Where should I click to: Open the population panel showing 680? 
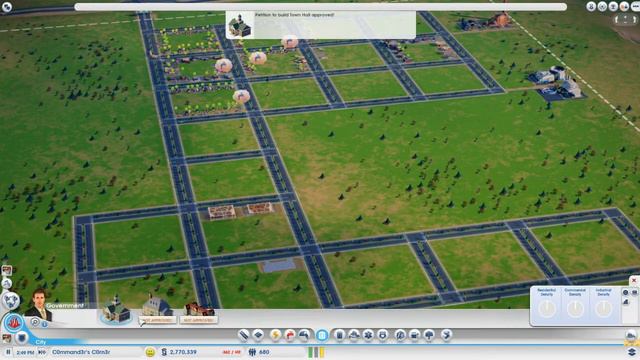(x=259, y=352)
